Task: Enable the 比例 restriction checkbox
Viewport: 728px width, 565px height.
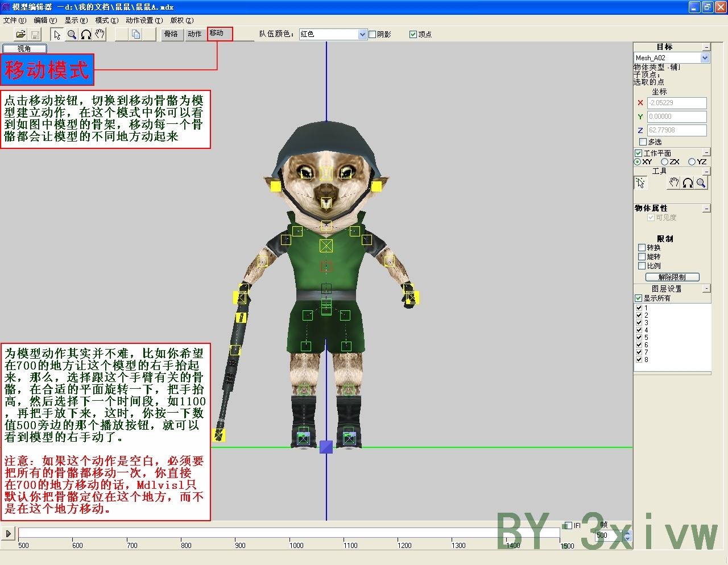Action: click(642, 266)
